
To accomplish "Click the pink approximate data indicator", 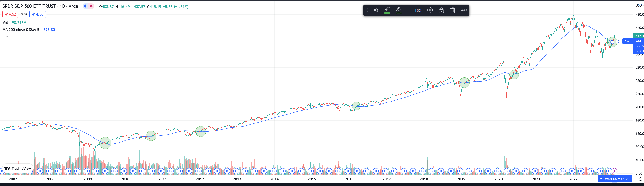I will (91, 6).
